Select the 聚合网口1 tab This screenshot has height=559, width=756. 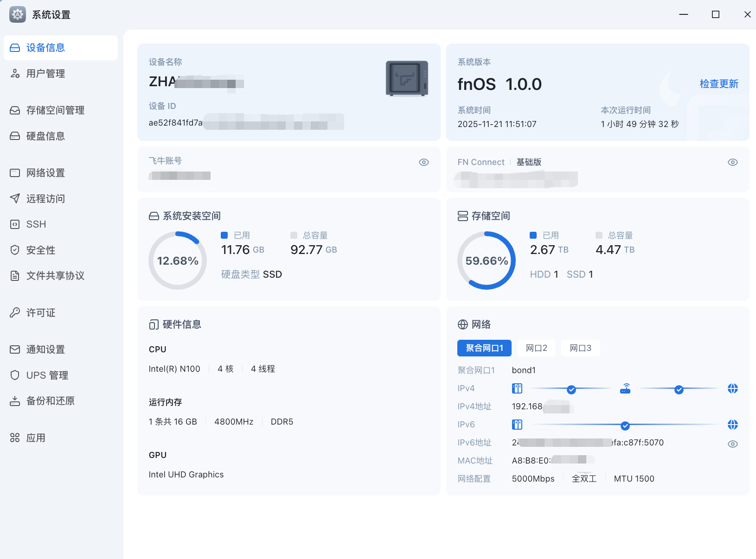click(x=484, y=348)
